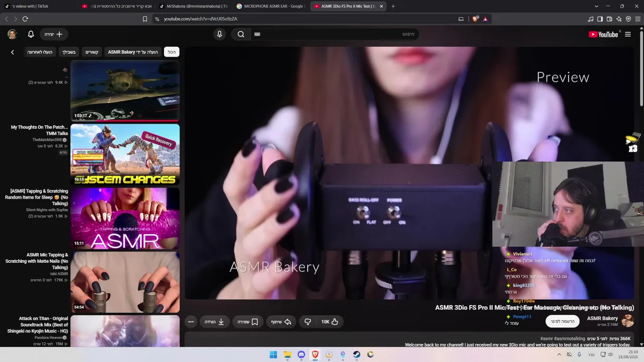Select the 'קשורים' filter chip
The image size is (644, 362).
92,52
